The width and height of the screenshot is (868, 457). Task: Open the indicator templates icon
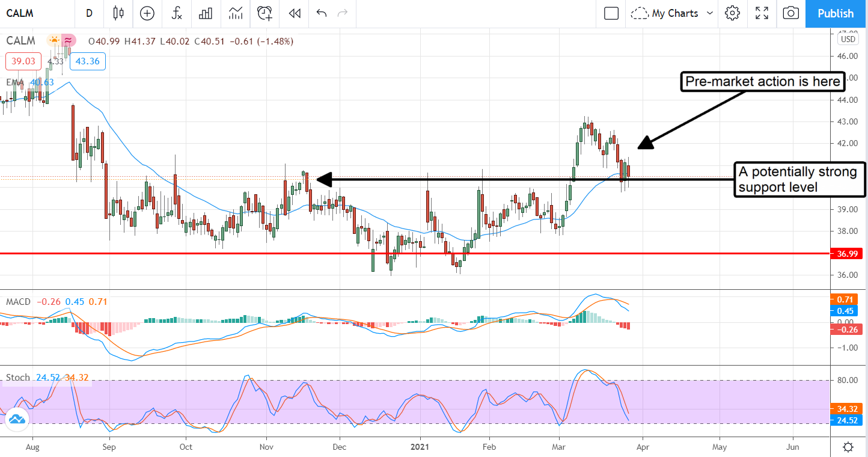coord(236,13)
